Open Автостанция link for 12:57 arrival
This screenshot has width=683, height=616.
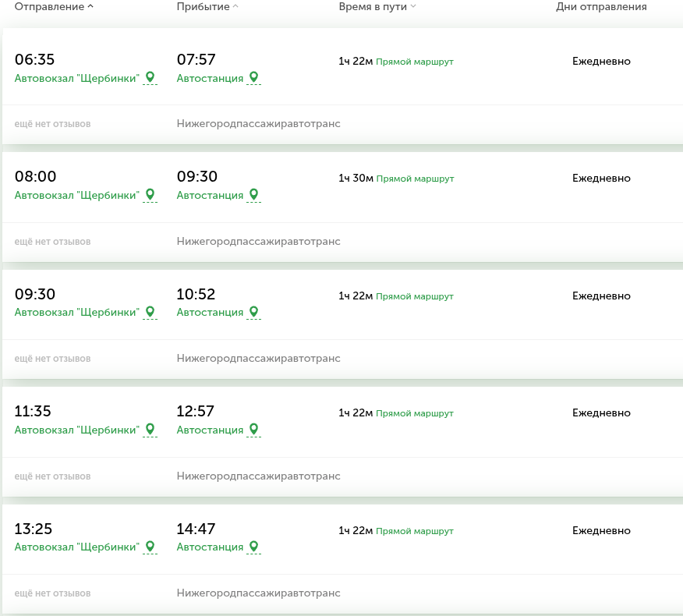point(210,430)
